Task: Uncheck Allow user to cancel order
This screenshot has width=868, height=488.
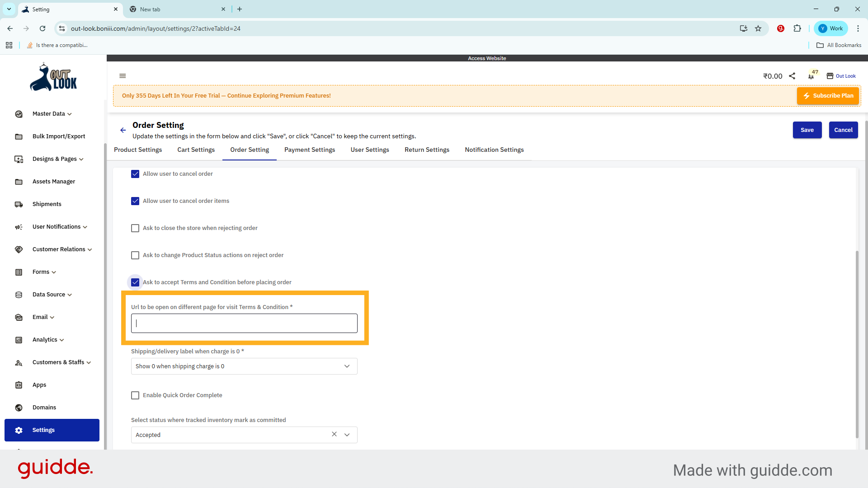Action: point(135,174)
